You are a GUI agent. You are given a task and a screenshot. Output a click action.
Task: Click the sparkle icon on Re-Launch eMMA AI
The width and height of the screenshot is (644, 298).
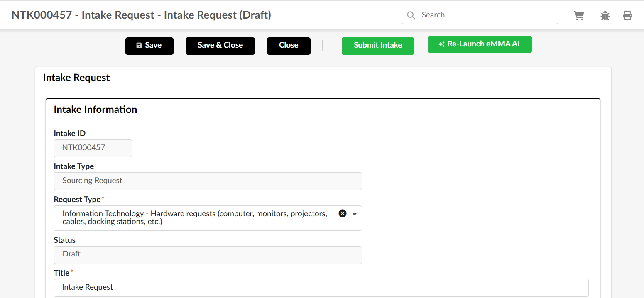click(441, 44)
